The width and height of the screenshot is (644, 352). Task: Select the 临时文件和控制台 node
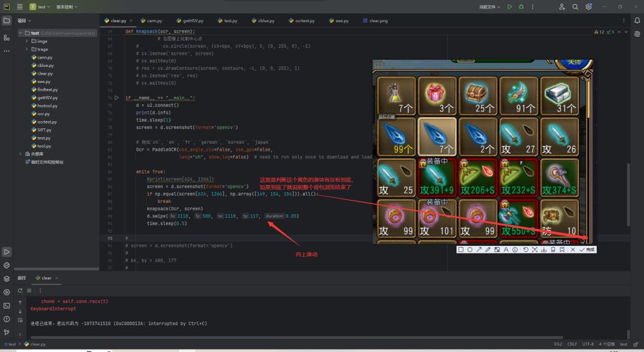[x=44, y=162]
